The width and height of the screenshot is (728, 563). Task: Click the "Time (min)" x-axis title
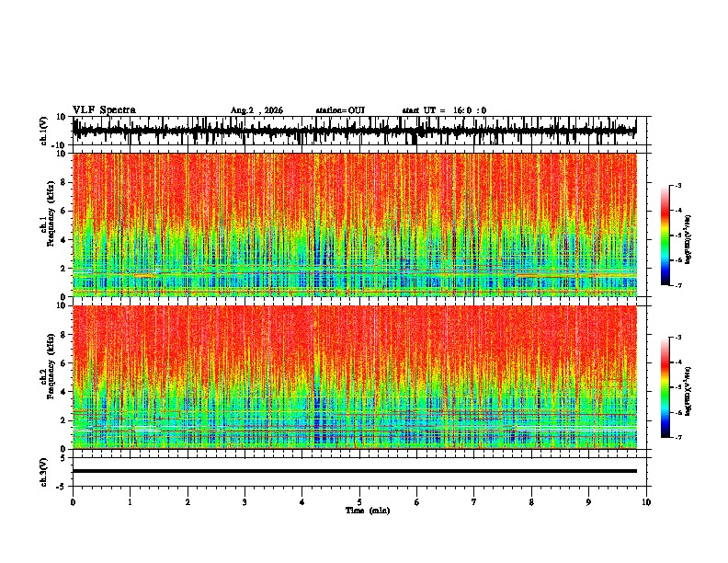coord(368,511)
